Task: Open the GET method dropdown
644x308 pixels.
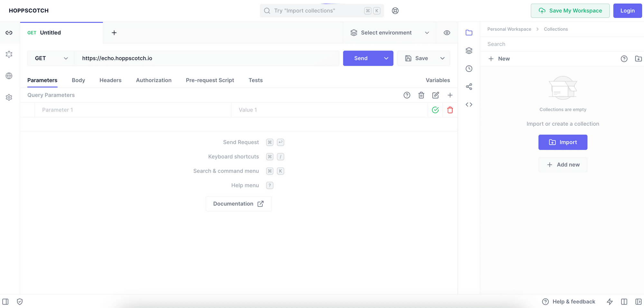Action: 51,58
